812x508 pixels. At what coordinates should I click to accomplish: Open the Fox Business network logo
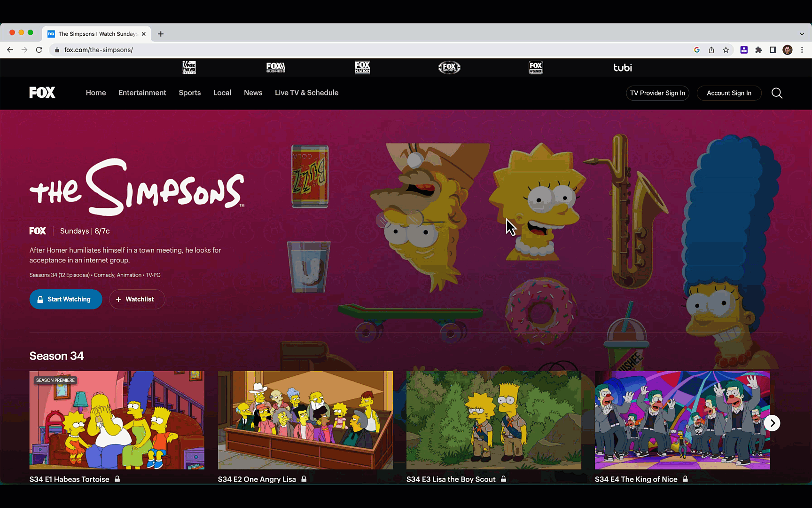pyautogui.click(x=275, y=68)
